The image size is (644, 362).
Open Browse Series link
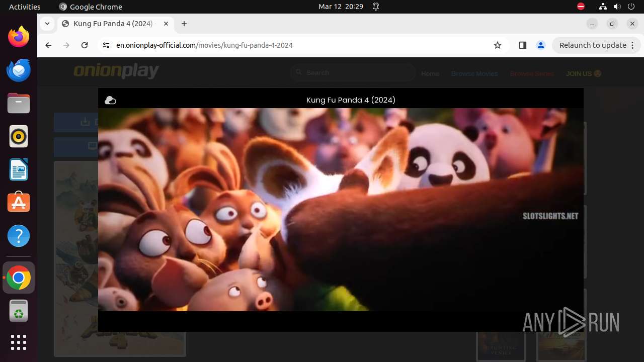click(532, 73)
